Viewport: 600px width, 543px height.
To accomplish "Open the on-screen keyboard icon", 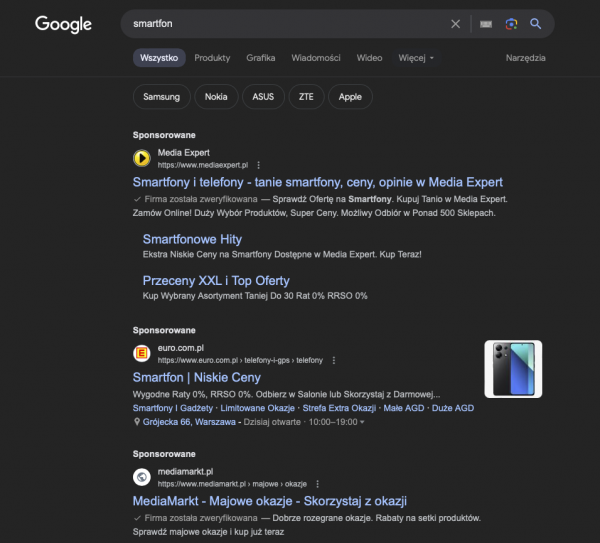I will (x=486, y=24).
